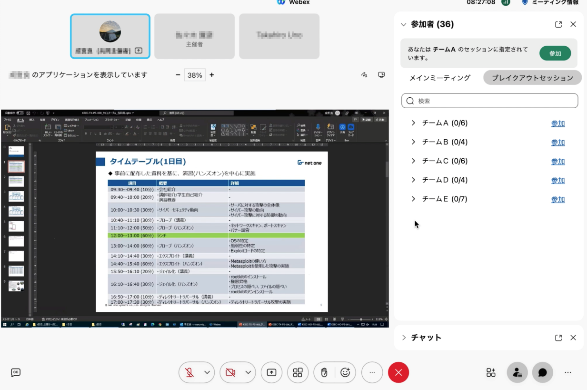Click the 38% zoom level field
The image size is (587, 390).
[195, 75]
